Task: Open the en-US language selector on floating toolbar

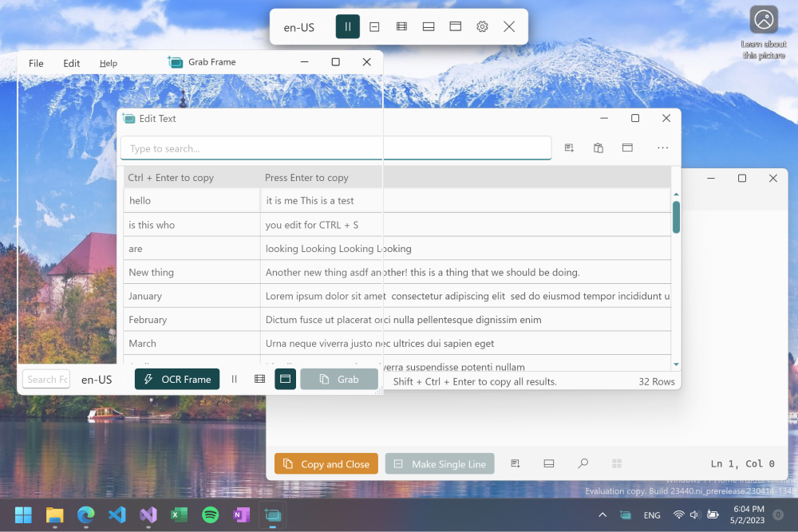Action: coord(298,26)
